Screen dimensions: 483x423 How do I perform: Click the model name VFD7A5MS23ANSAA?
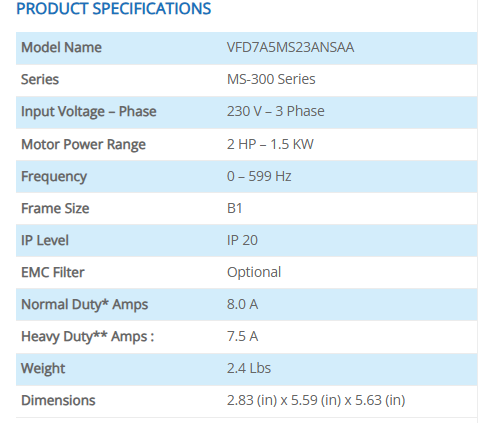pos(290,47)
